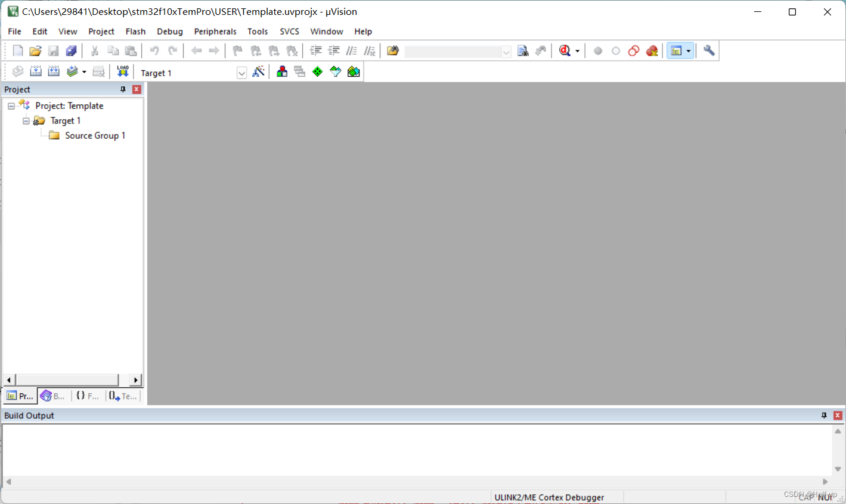The image size is (846, 504).
Task: Close the Build Output panel
Action: pos(838,415)
